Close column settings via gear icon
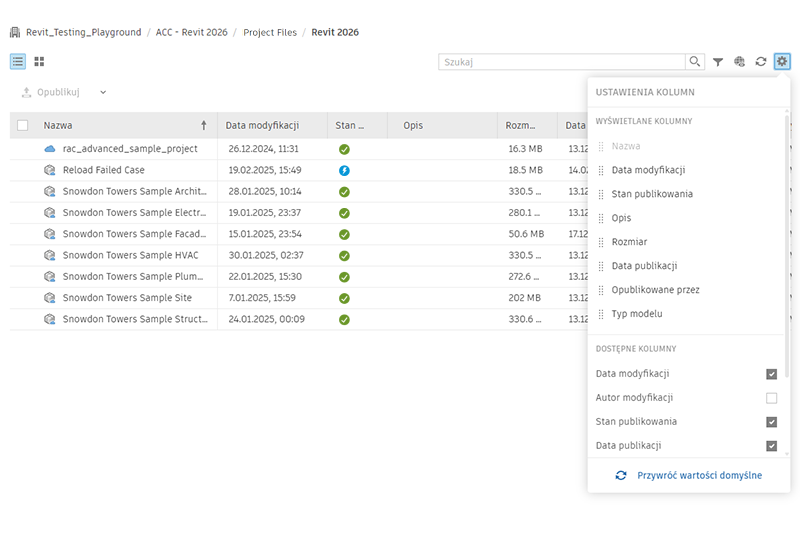 coord(782,62)
